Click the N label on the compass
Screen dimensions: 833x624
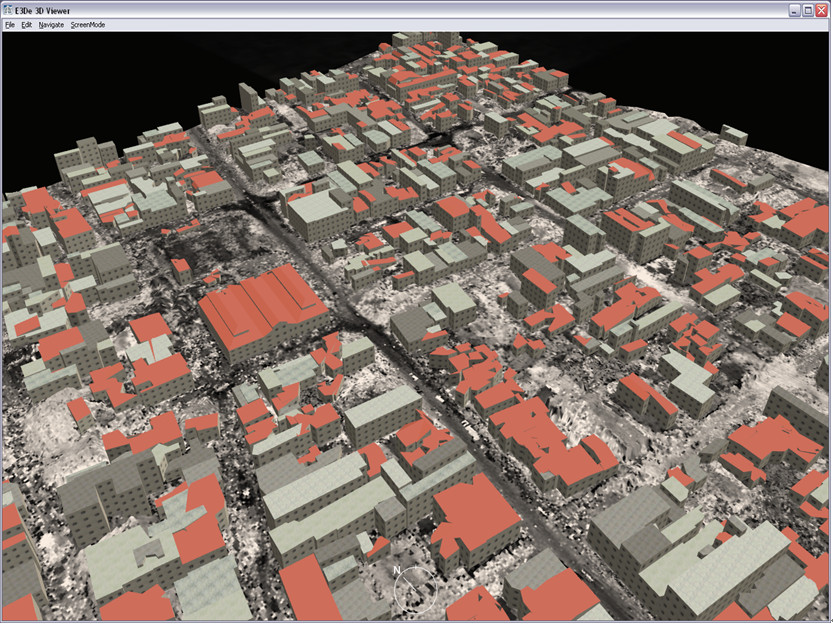coord(397,570)
